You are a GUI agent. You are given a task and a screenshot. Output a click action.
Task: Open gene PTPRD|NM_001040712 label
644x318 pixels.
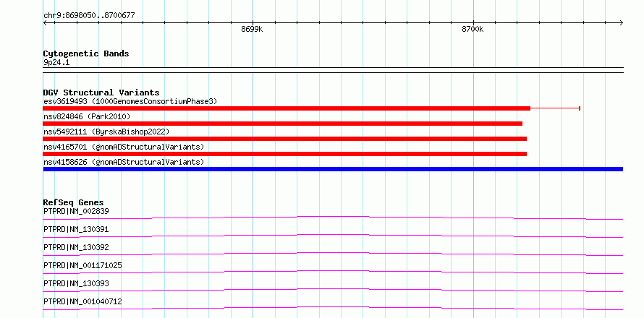pos(82,301)
